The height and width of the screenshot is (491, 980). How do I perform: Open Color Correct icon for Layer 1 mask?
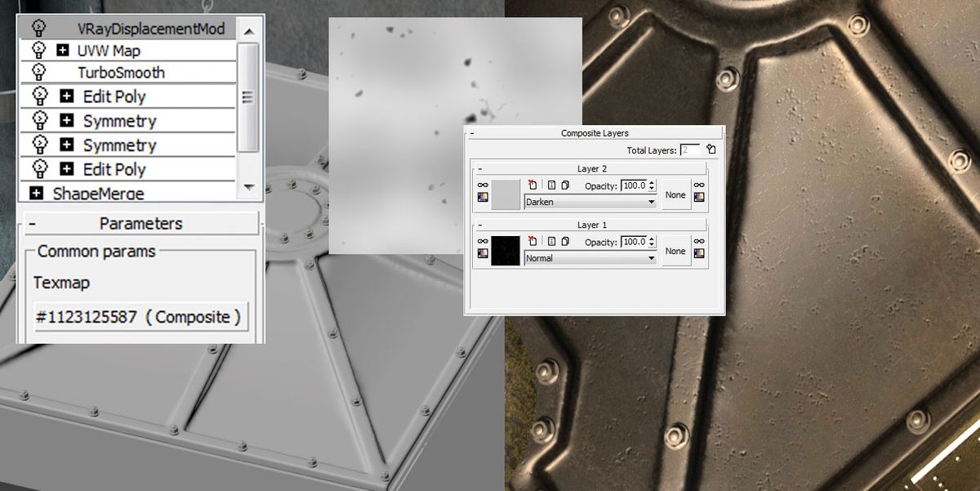click(699, 252)
